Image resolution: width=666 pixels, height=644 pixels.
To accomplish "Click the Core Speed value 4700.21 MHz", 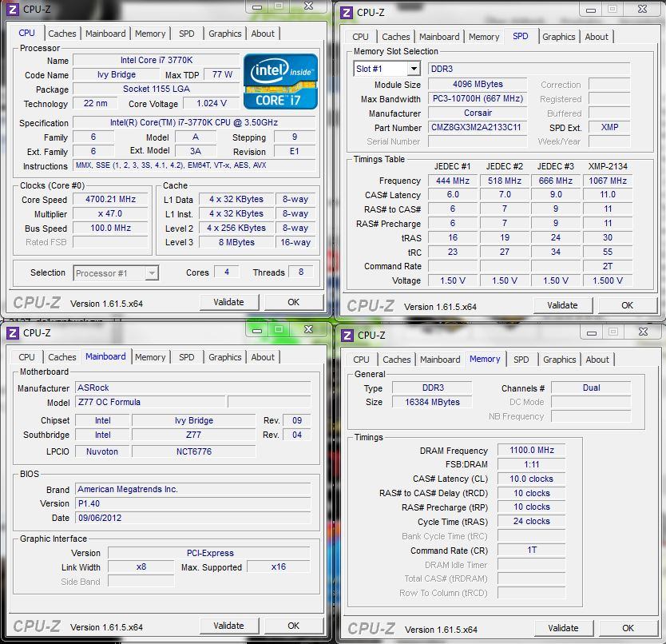I will tap(110, 200).
